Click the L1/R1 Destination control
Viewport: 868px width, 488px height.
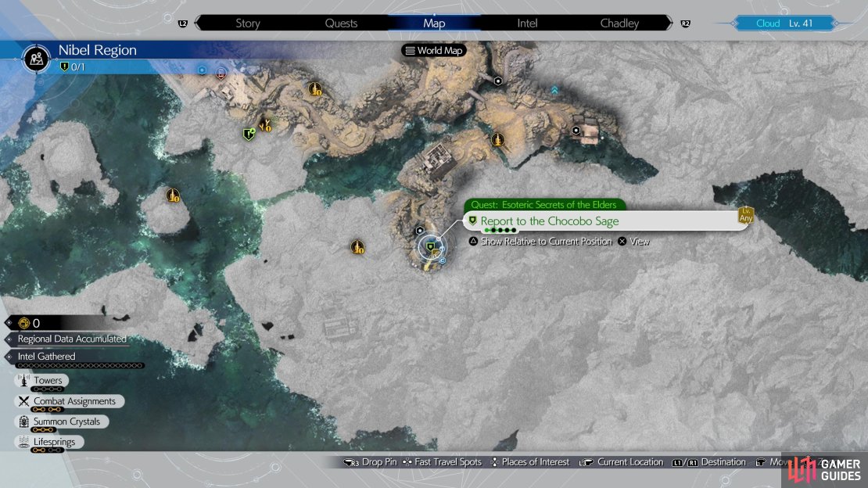(708, 462)
